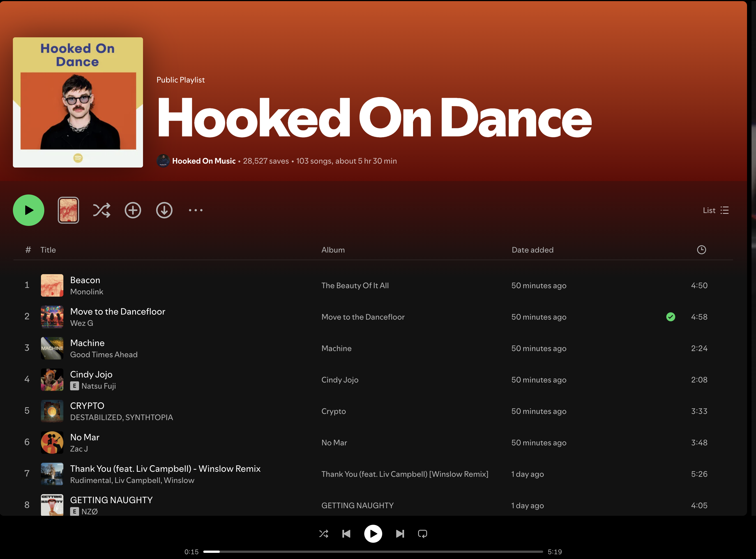Click the Hooked On Dance playlist cover
The width and height of the screenshot is (756, 559).
[x=78, y=102]
